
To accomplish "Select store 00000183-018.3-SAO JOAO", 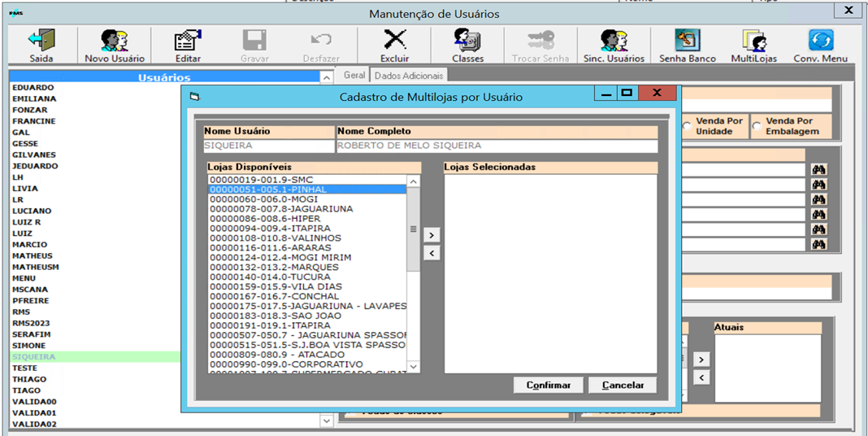I will tap(307, 316).
